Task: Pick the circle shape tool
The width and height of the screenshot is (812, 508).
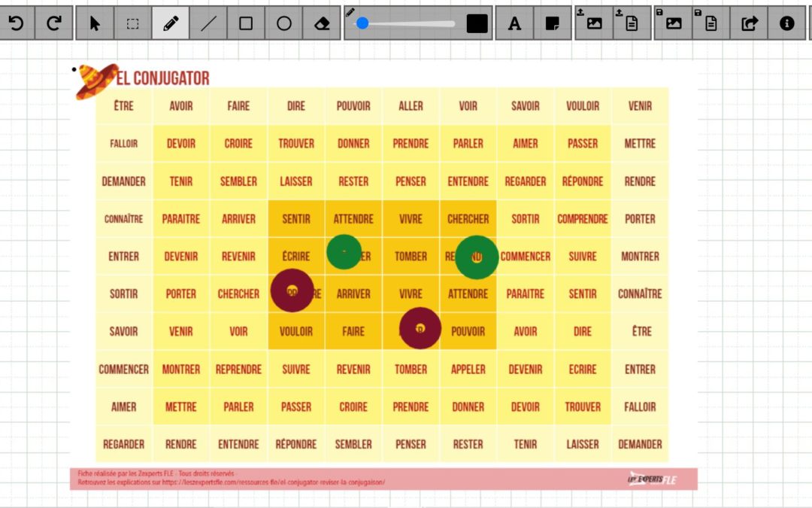Action: 283,23
